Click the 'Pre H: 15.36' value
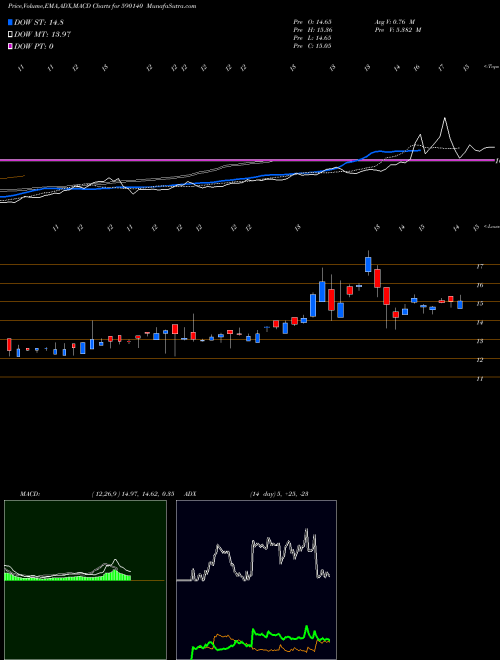This screenshot has width=500, height=660. click(312, 29)
